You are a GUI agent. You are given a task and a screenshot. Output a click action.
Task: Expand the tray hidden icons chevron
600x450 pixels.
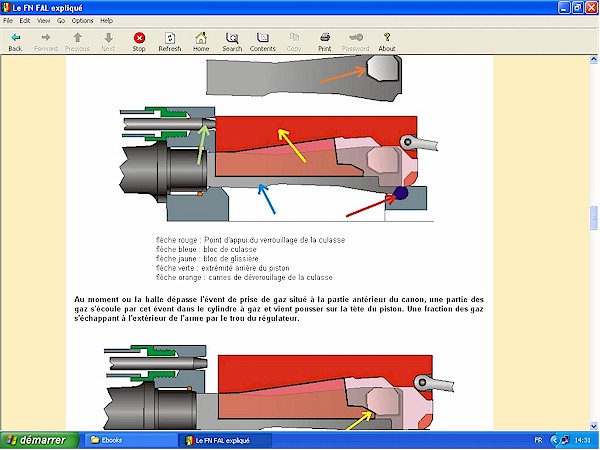(x=553, y=440)
